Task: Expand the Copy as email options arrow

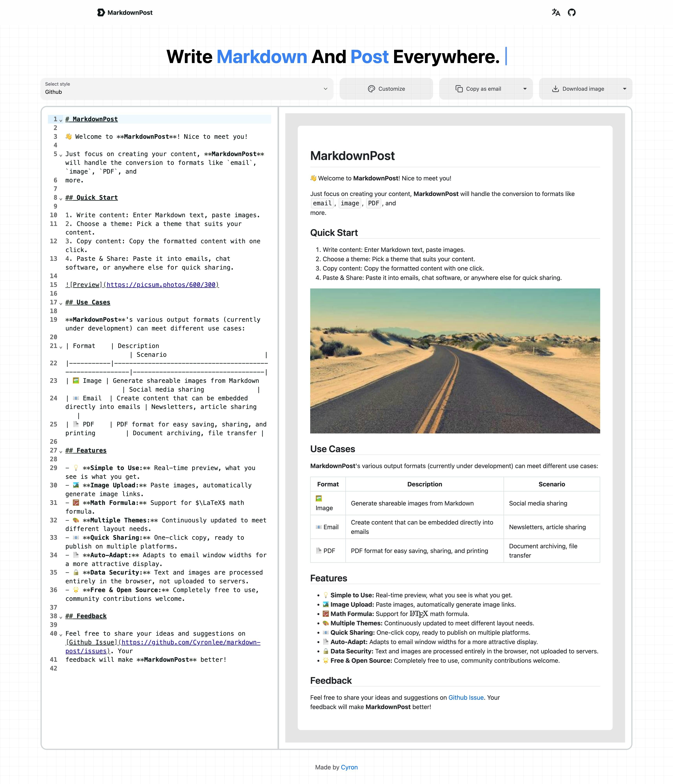Action: 525,89
